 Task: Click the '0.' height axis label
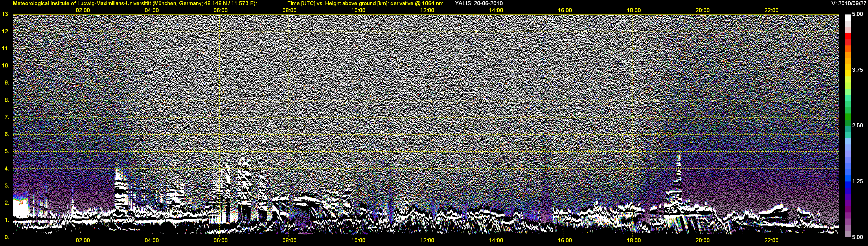point(7,237)
